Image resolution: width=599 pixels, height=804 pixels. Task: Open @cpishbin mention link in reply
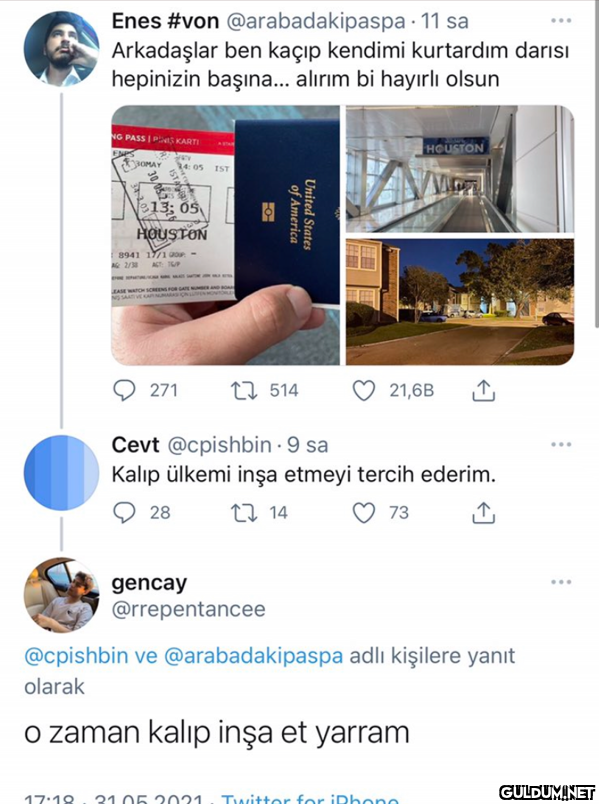(76, 656)
